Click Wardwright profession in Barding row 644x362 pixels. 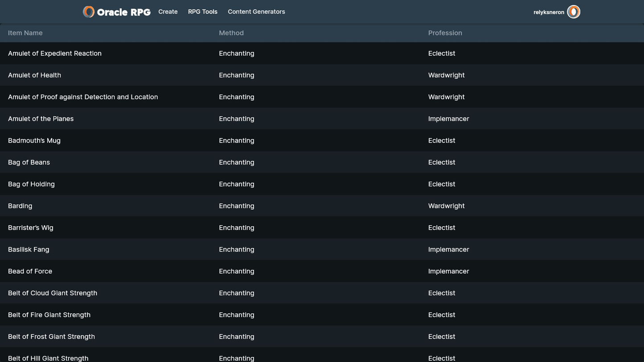click(x=446, y=206)
